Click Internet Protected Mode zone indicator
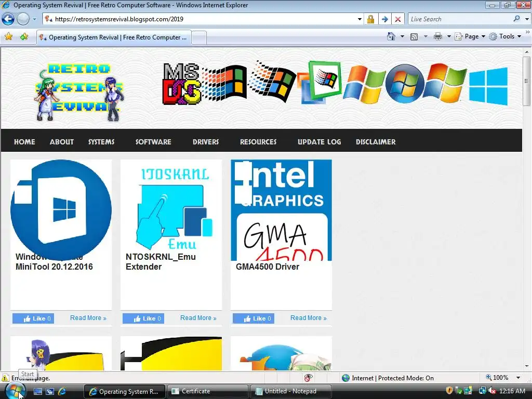This screenshot has height=399, width=532. [388, 378]
